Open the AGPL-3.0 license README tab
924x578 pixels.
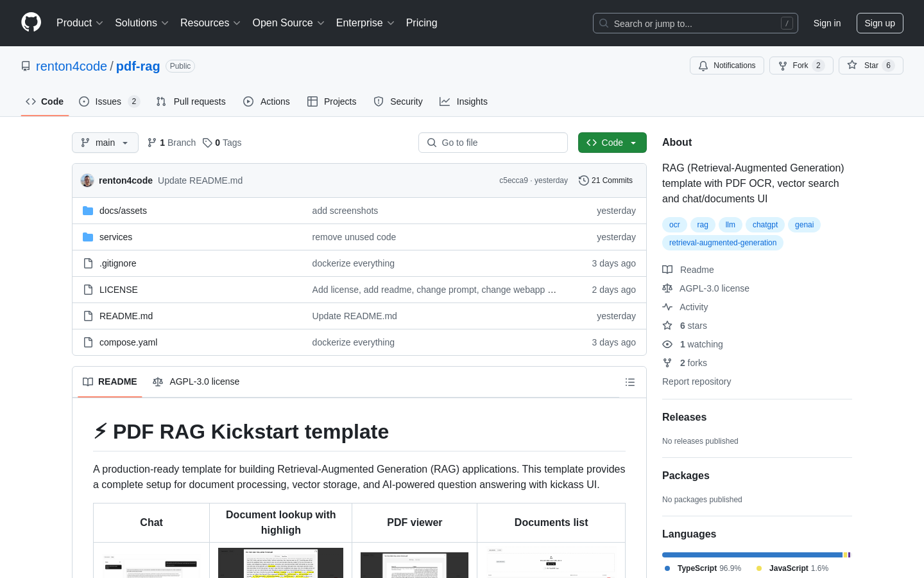coord(196,381)
